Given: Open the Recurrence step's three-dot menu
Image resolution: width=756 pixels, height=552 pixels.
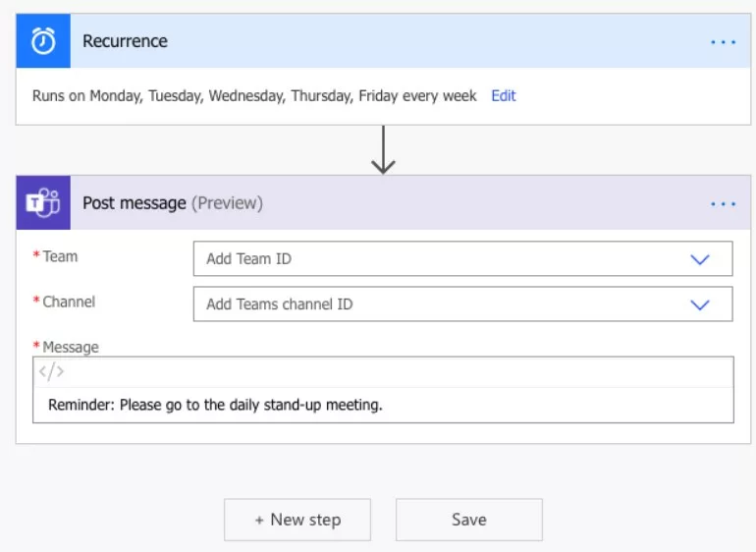Looking at the screenshot, I should [x=723, y=42].
